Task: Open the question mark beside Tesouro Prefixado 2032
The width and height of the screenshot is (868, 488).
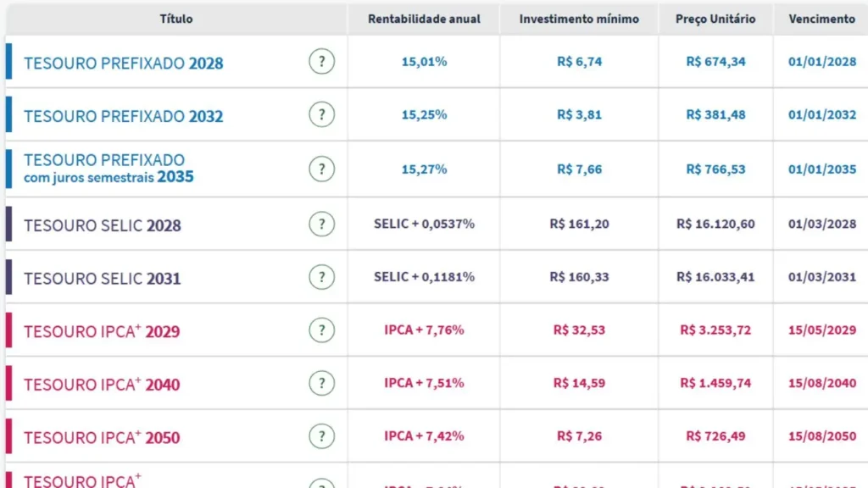Action: (321, 114)
